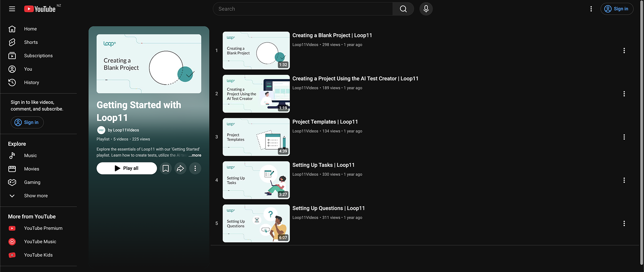The width and height of the screenshot is (644, 272).
Task: Open action menu for Creating a Blank Project
Action: coord(624,51)
